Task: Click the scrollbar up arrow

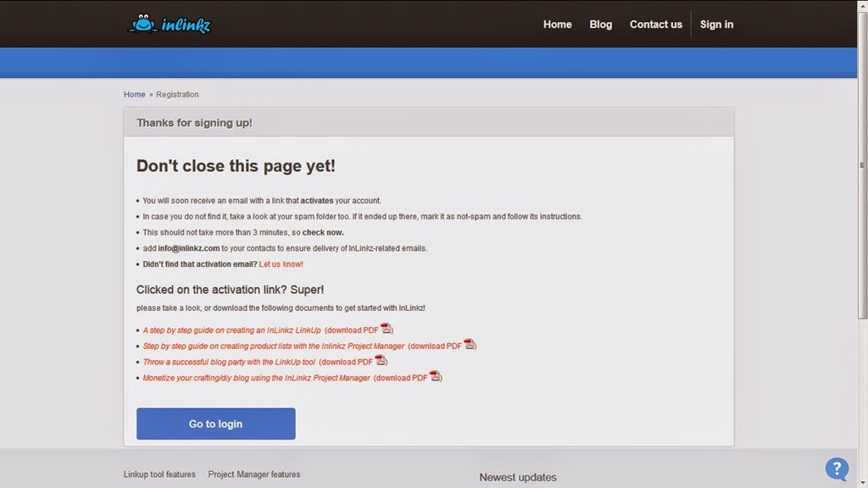Action: 862,5
